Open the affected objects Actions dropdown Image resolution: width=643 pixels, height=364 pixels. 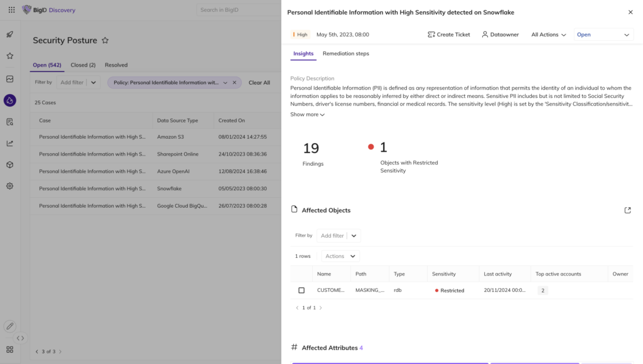pos(340,256)
